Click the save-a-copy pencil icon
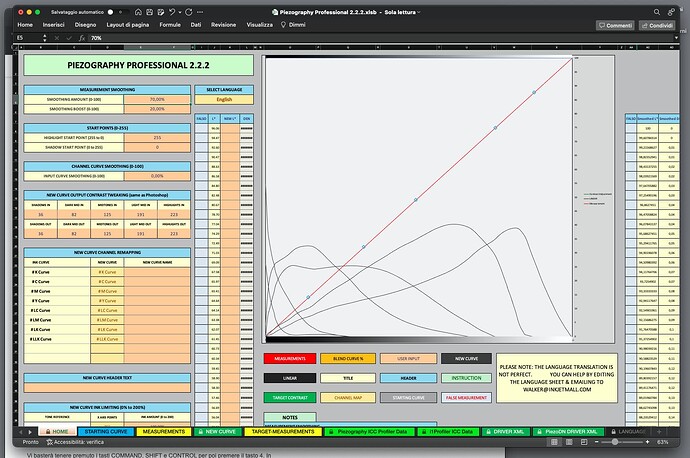 (x=161, y=12)
